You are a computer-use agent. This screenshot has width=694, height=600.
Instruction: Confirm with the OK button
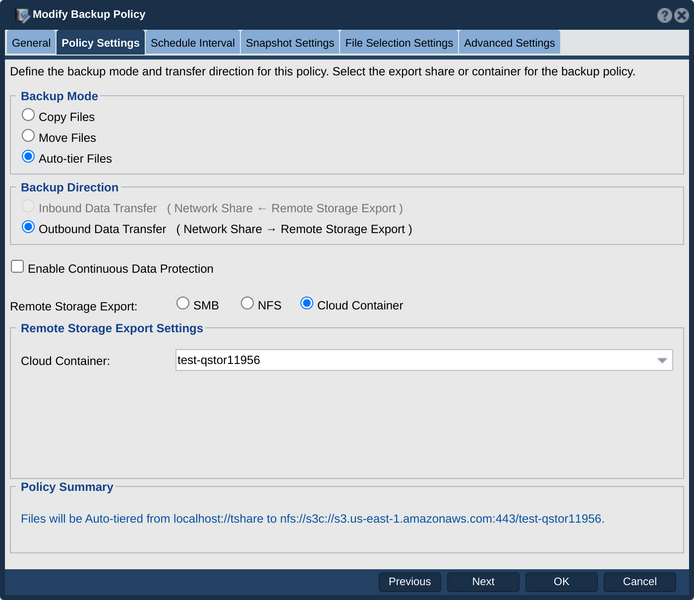[561, 581]
